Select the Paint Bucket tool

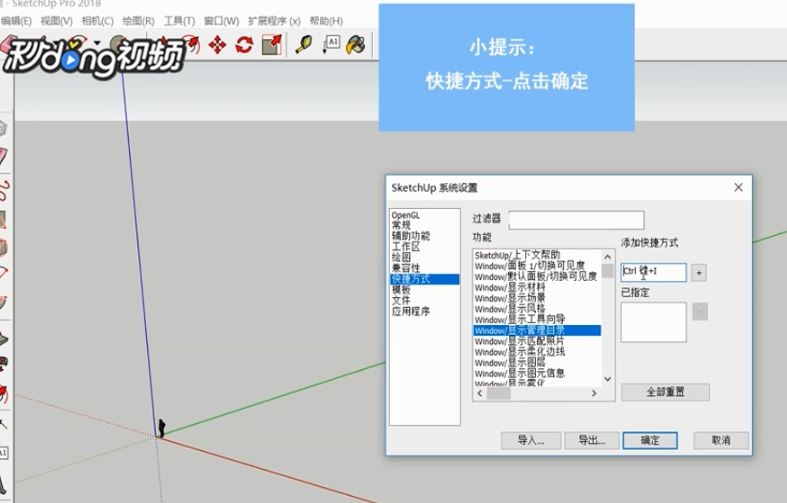pyautogui.click(x=356, y=45)
